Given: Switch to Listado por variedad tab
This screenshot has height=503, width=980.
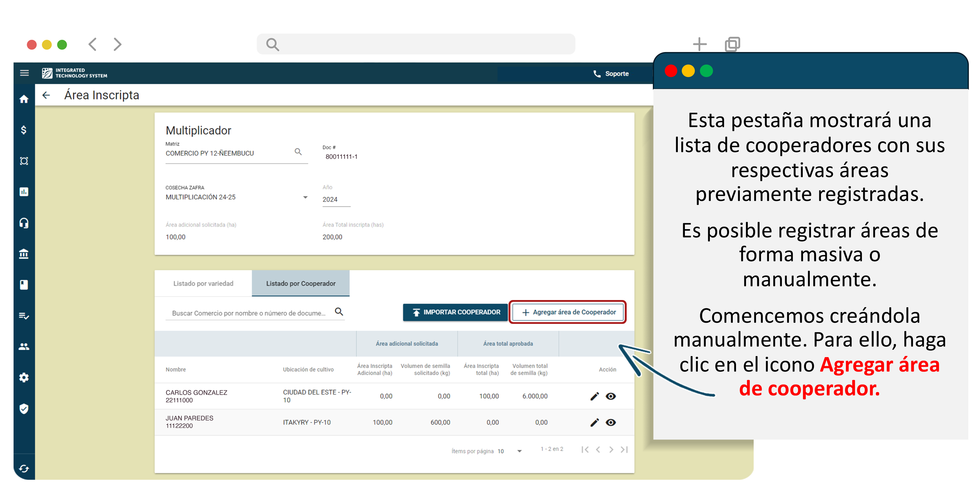Looking at the screenshot, I should (x=203, y=283).
